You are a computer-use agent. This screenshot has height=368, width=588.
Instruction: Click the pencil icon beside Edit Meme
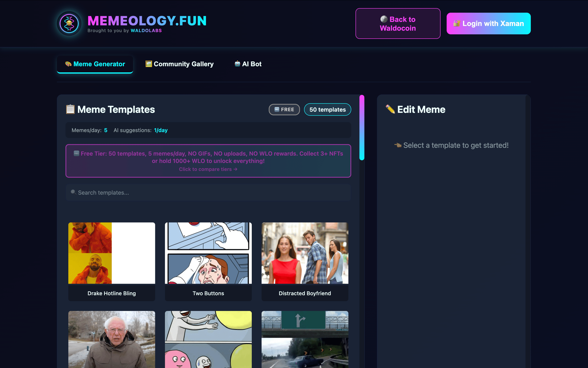pyautogui.click(x=390, y=109)
